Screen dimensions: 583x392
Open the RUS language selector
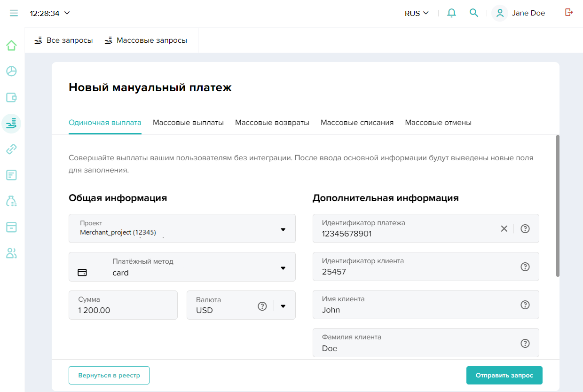point(417,13)
